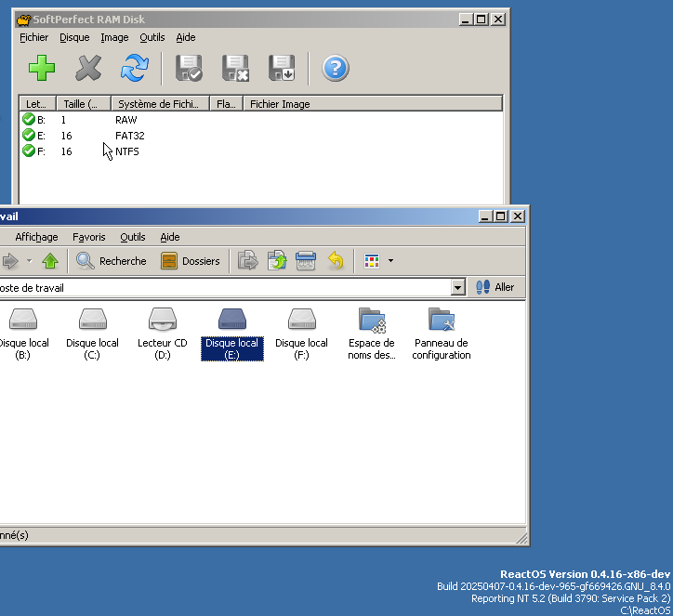Click floppy icon with down arrow
The image size is (673, 616).
click(282, 68)
